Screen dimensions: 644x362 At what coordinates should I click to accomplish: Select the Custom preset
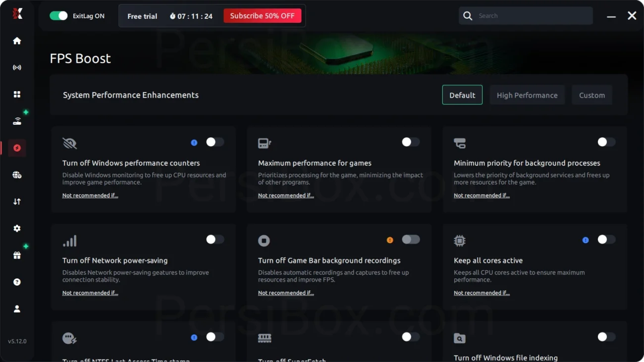pos(592,95)
